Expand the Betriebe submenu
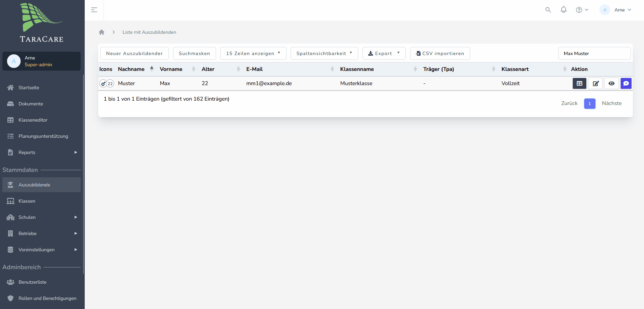644x309 pixels. 42,233
